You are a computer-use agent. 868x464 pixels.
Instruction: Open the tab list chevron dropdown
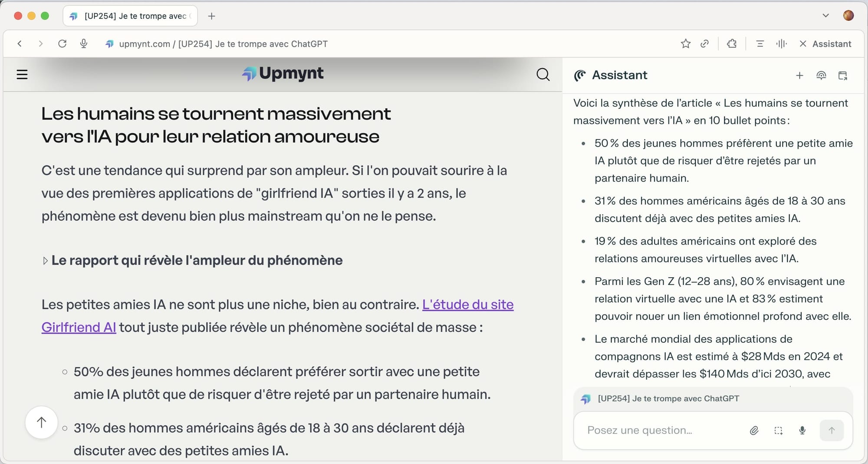tap(825, 16)
